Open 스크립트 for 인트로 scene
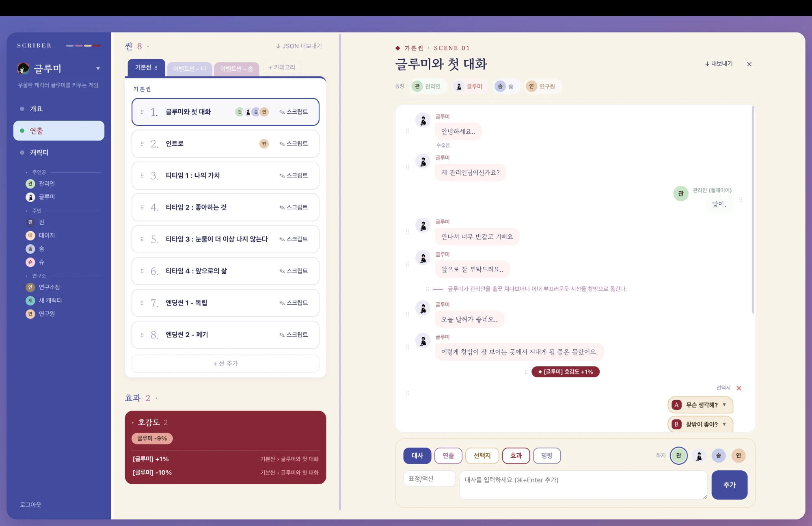 294,144
